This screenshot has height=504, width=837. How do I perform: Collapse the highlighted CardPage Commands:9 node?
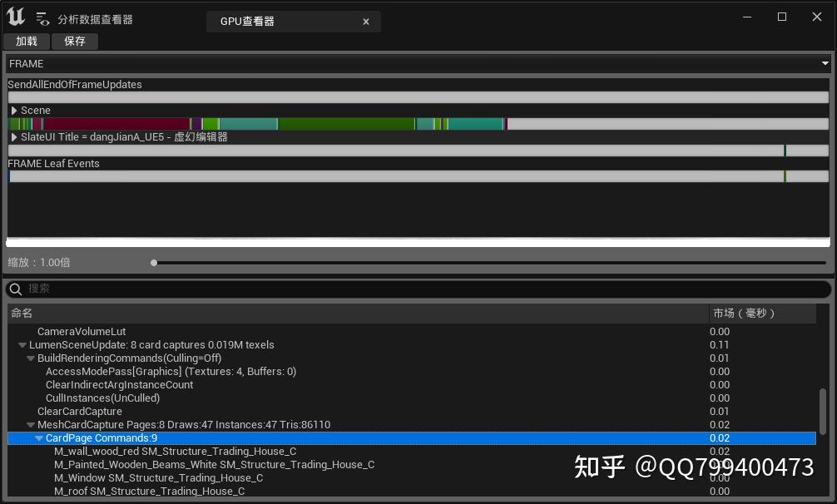[39, 437]
